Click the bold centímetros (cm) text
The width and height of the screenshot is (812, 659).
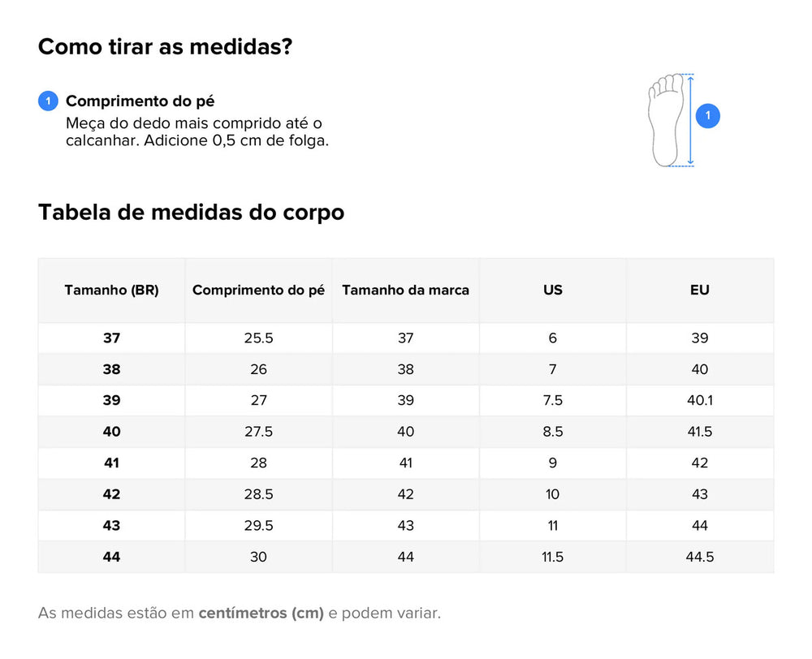click(x=261, y=613)
